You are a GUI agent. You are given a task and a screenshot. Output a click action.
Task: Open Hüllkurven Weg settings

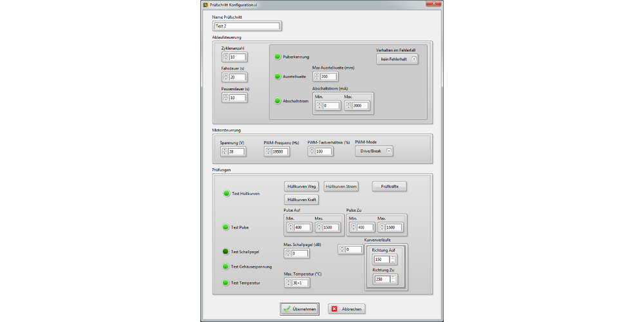coord(301,186)
